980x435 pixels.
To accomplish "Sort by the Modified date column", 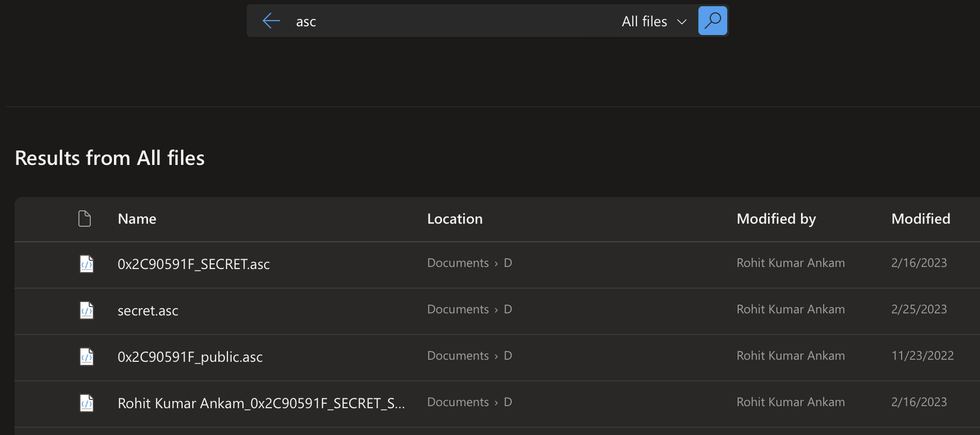I will pyautogui.click(x=920, y=219).
